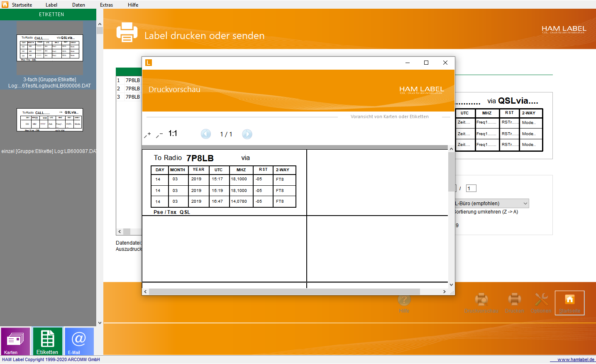596x364 pixels.
Task: Click the preview horizontal scrollbar left arrow
Action: point(145,292)
